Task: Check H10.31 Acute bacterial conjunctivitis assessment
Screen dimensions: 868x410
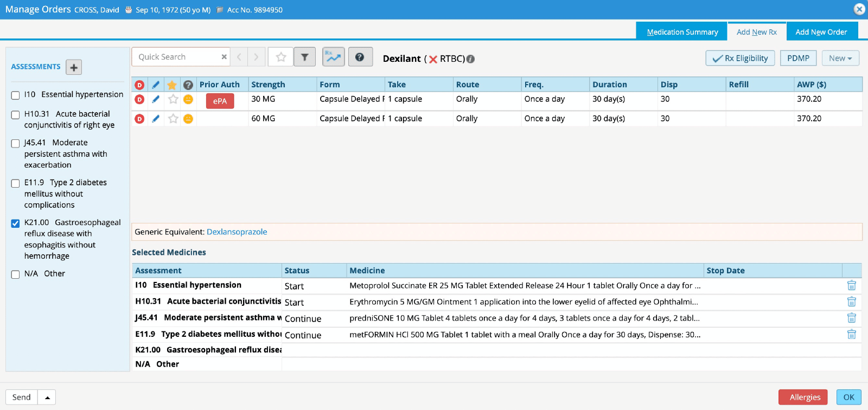Action: point(16,115)
